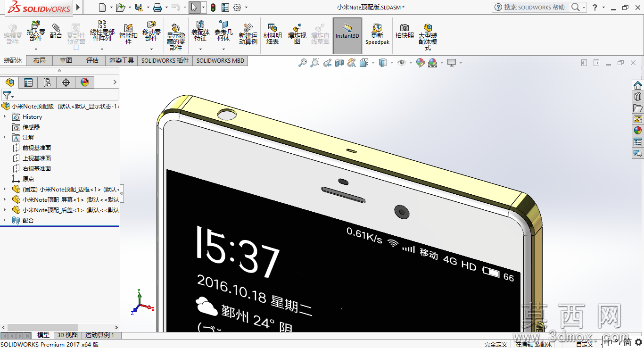
Task: Click the New document icon
Action: coord(102,7)
